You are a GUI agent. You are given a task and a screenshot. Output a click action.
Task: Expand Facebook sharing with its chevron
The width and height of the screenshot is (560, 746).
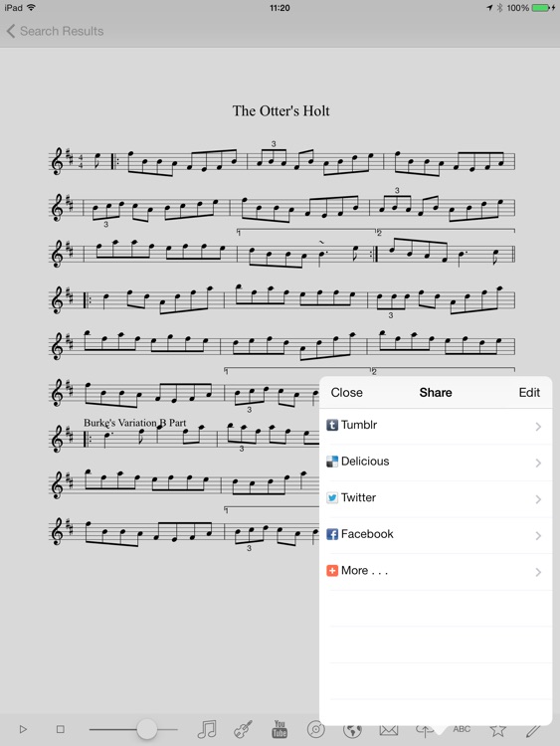tap(538, 536)
